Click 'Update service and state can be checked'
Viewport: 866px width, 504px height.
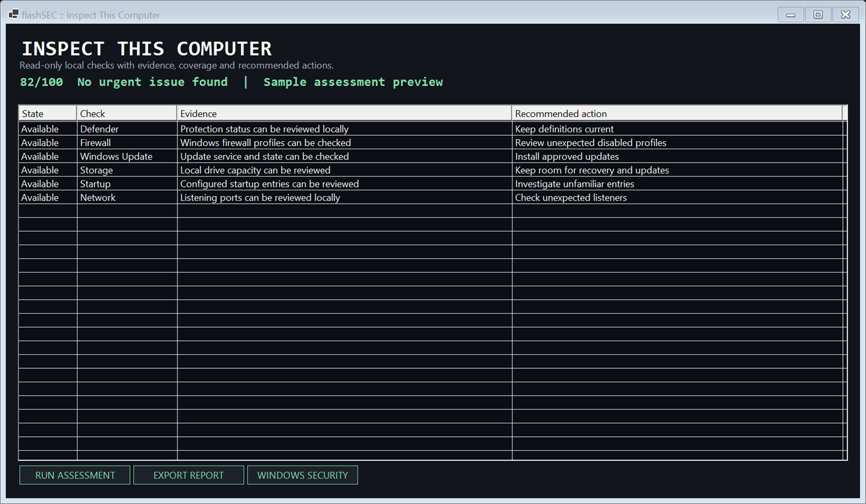click(265, 156)
